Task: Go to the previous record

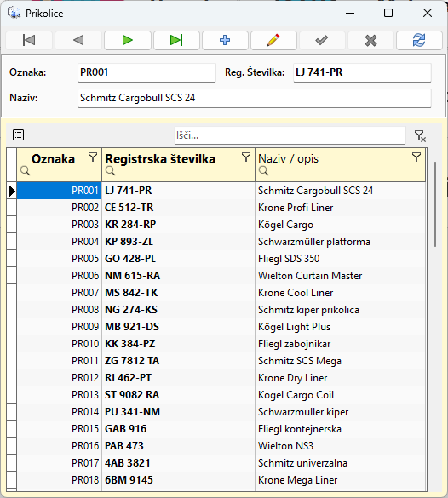Action: [x=78, y=40]
